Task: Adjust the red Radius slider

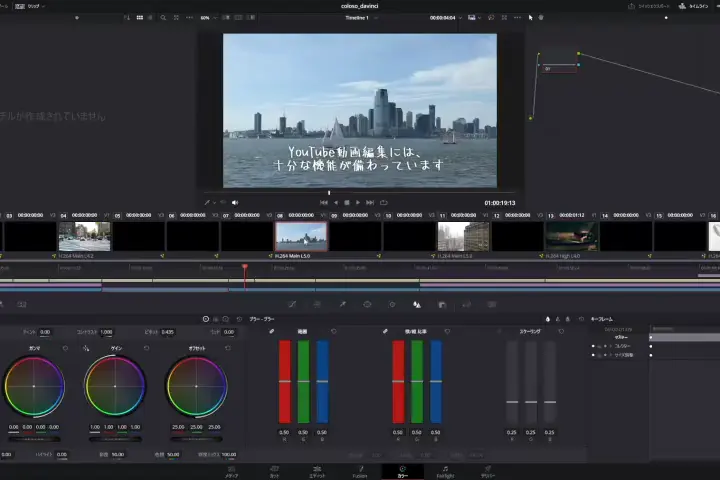Action: click(285, 381)
